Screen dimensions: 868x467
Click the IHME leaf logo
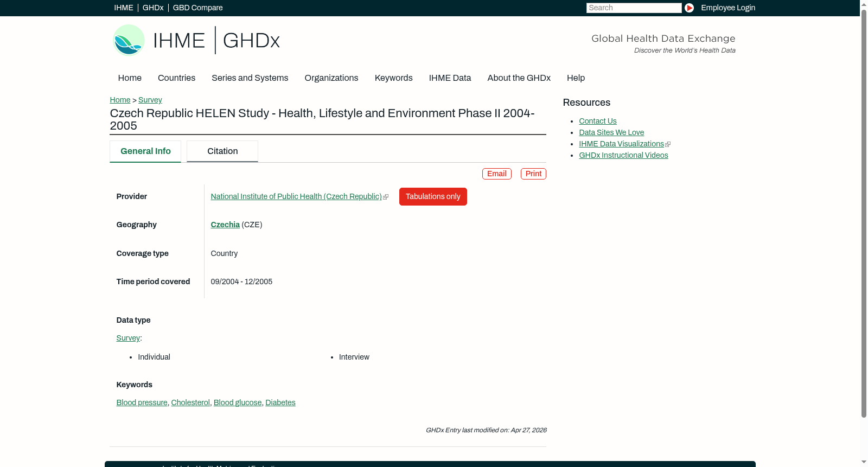pyautogui.click(x=129, y=40)
